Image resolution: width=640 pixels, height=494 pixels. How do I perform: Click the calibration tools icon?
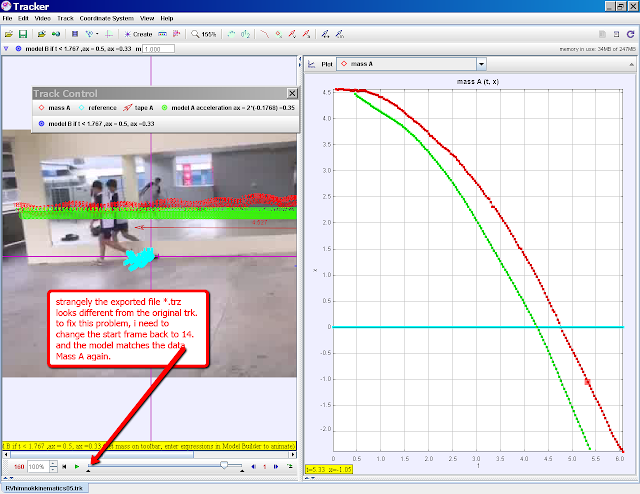click(x=91, y=34)
